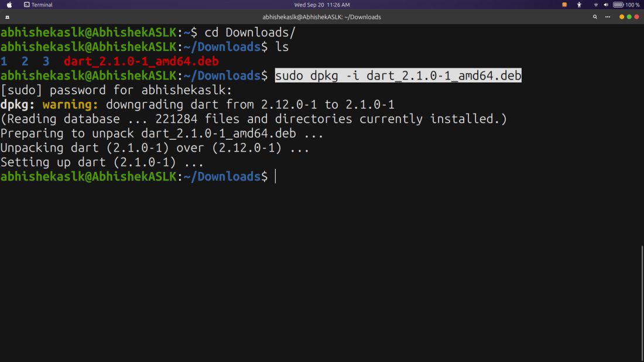This screenshot has height=362, width=644.
Task: Click directory '2' in ls output
Action: pyautogui.click(x=25, y=61)
